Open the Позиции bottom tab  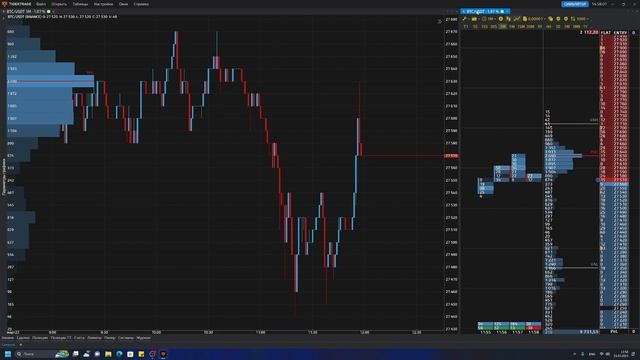40,338
